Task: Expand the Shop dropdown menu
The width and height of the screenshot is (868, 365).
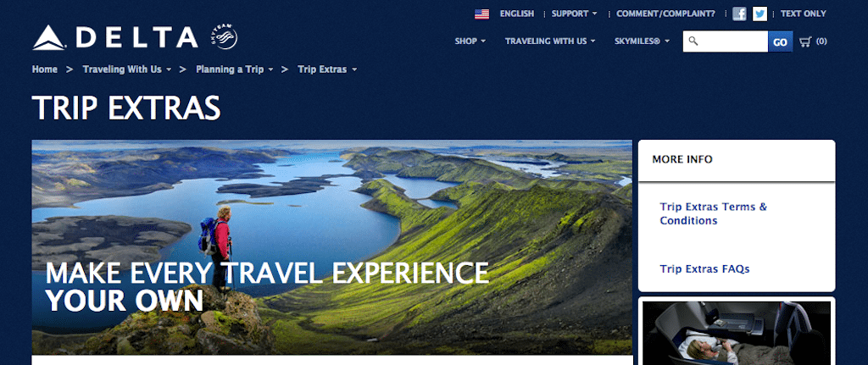Action: pyautogui.click(x=470, y=41)
